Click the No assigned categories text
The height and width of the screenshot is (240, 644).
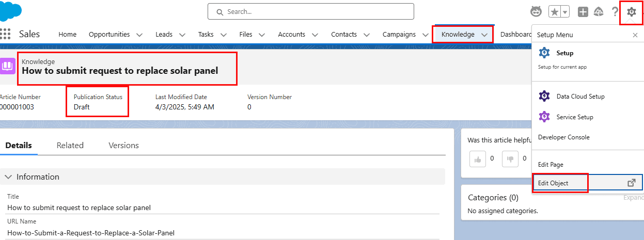(x=502, y=211)
